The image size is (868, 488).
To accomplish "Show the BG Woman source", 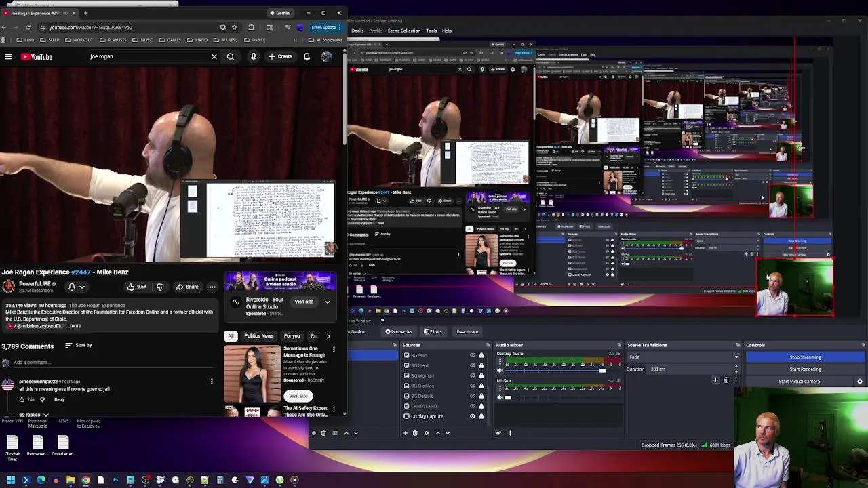I will [473, 375].
